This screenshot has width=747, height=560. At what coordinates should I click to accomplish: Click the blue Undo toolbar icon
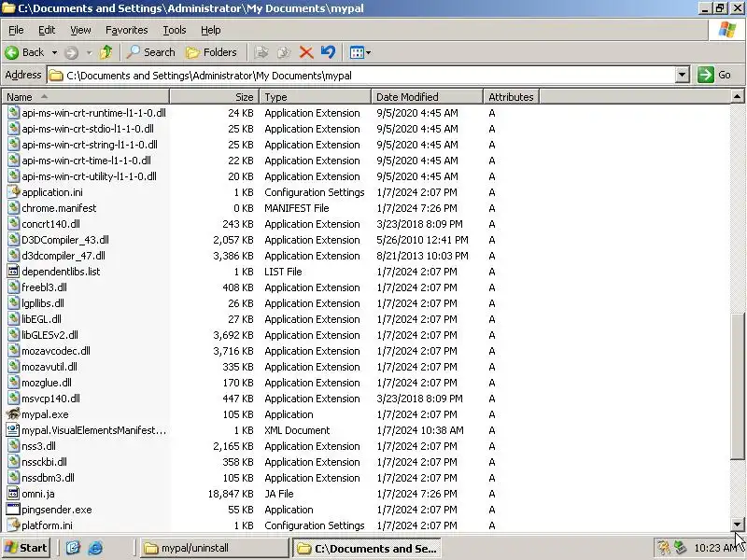tap(329, 52)
